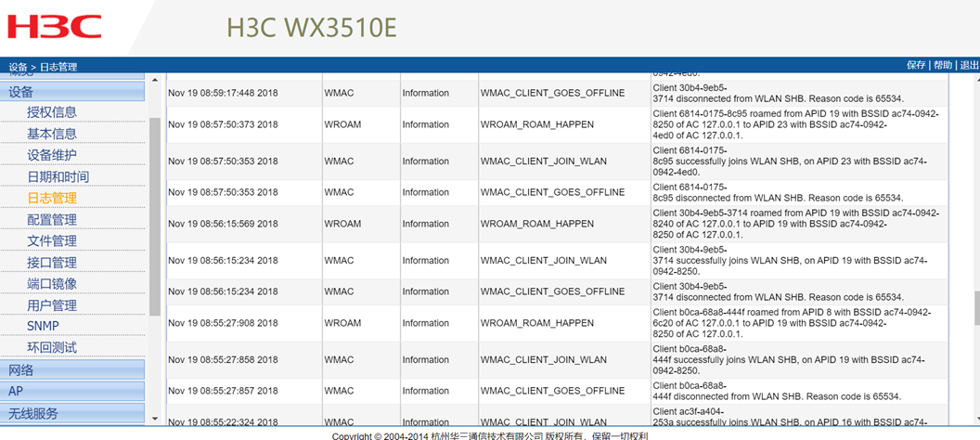Select the timestamp Nov 19 08:55:27:908 2018
The width and height of the screenshot is (980, 440).
pos(223,323)
